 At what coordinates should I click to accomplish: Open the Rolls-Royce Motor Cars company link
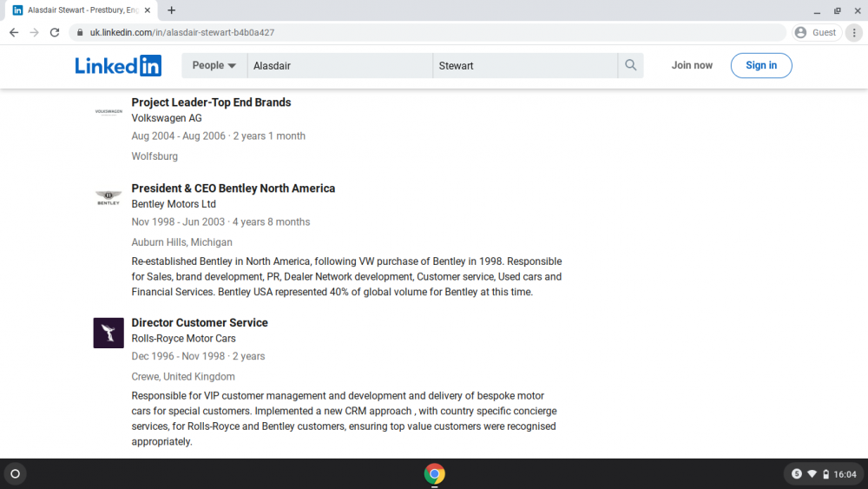point(183,339)
